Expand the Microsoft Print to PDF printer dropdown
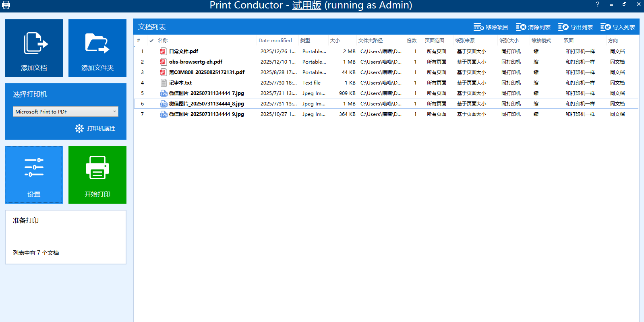 point(114,111)
